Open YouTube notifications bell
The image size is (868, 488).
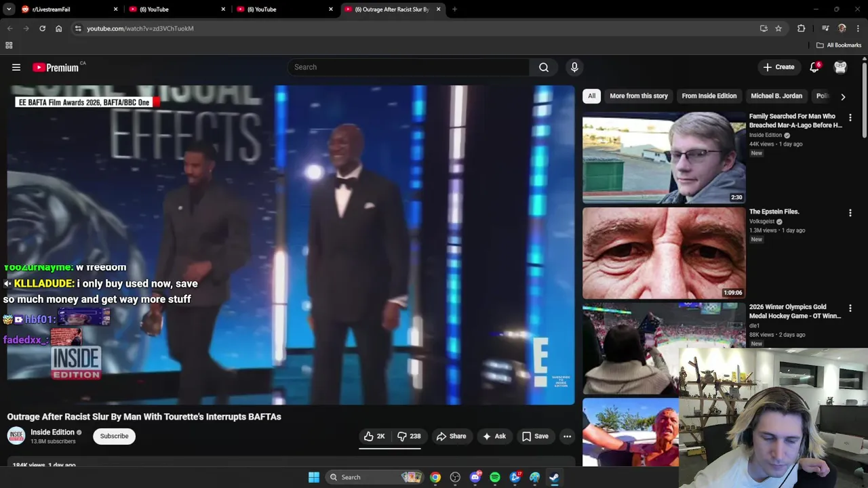click(814, 67)
